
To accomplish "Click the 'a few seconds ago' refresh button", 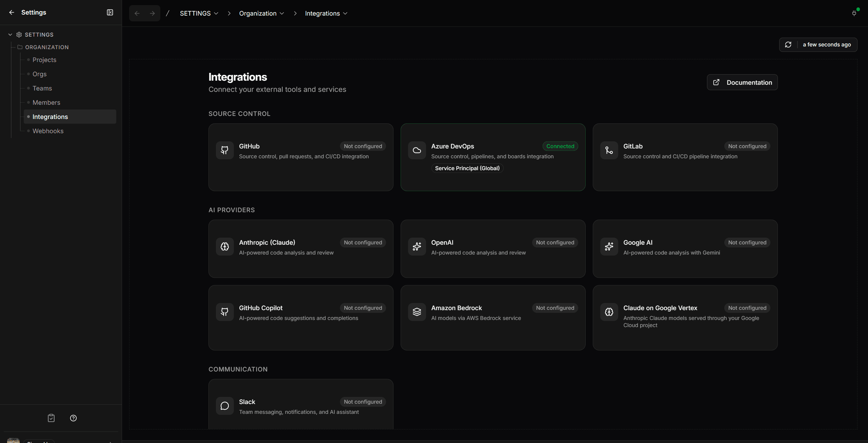I will (818, 45).
